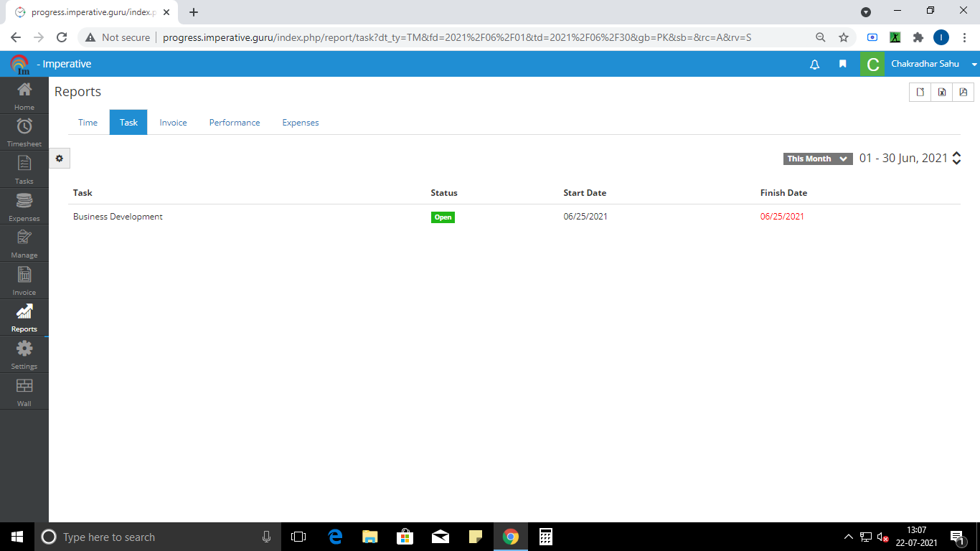The image size is (980, 551).
Task: Open the Business Development task row
Action: click(x=118, y=217)
